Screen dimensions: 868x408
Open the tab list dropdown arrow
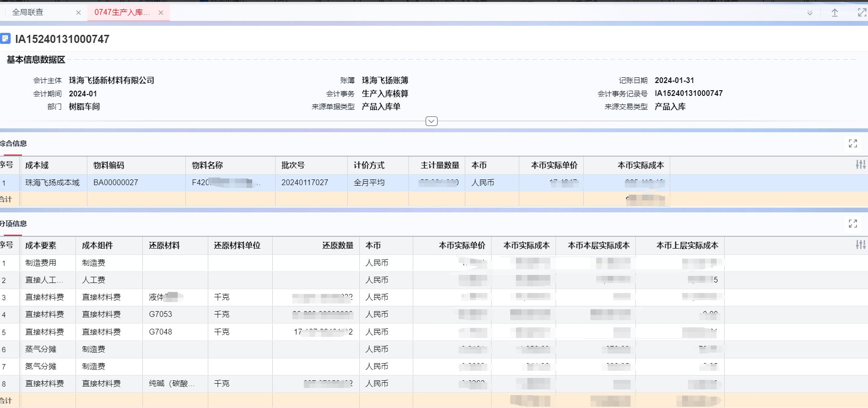pyautogui.click(x=810, y=13)
